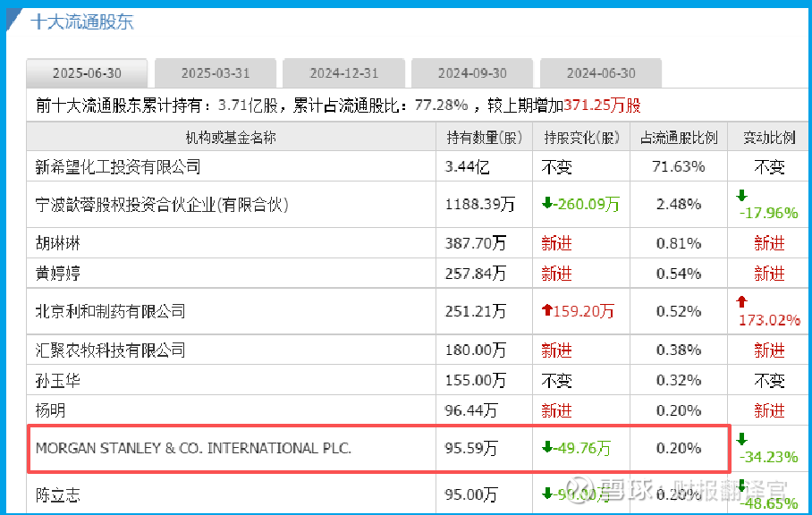Click the -48.65% change ratio
The width and height of the screenshot is (812, 515).
coord(769,503)
